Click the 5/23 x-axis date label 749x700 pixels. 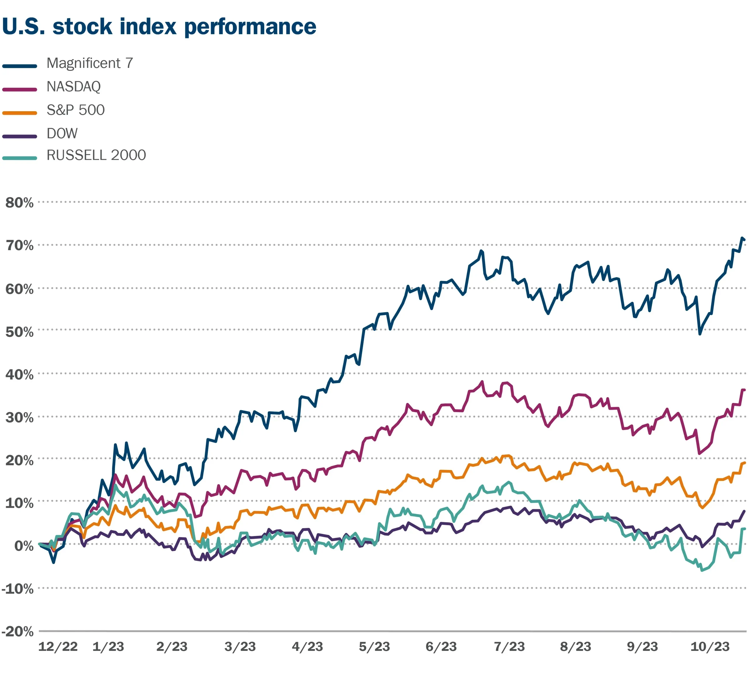tap(374, 647)
